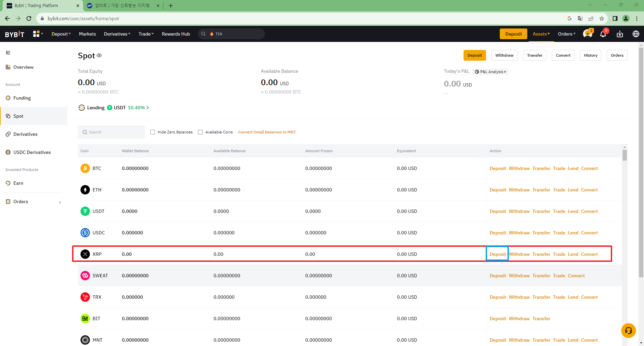The height and width of the screenshot is (346, 644).
Task: Expand the Derivatives dropdown in top navigation
Action: point(117,34)
